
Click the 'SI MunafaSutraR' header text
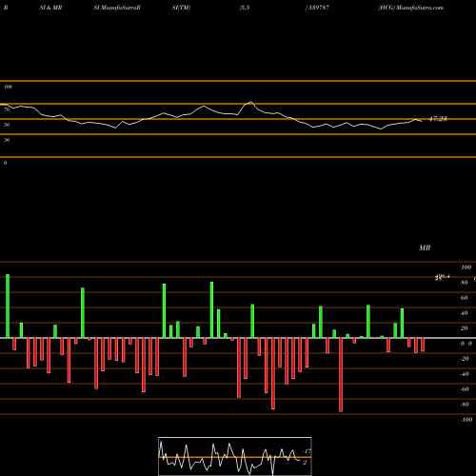pyautogui.click(x=117, y=8)
